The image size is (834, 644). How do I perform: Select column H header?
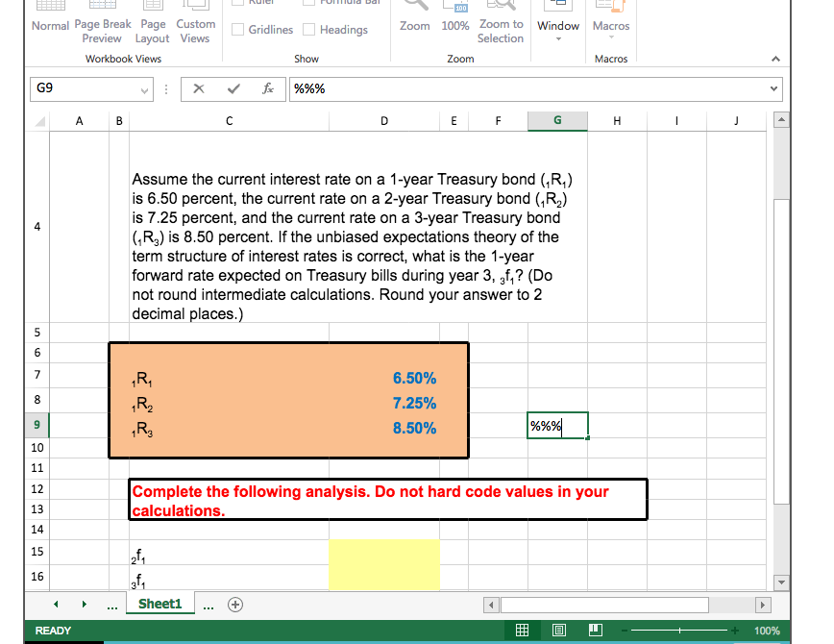(x=617, y=121)
